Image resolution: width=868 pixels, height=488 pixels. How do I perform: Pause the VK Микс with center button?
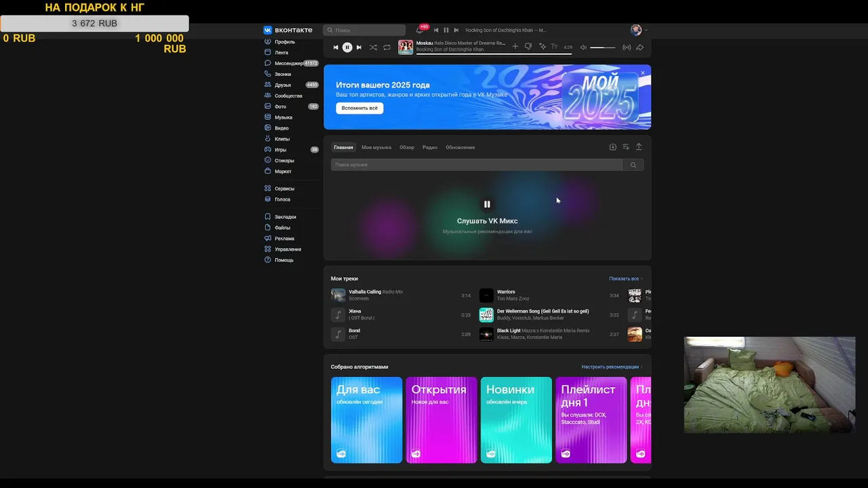[x=487, y=204]
